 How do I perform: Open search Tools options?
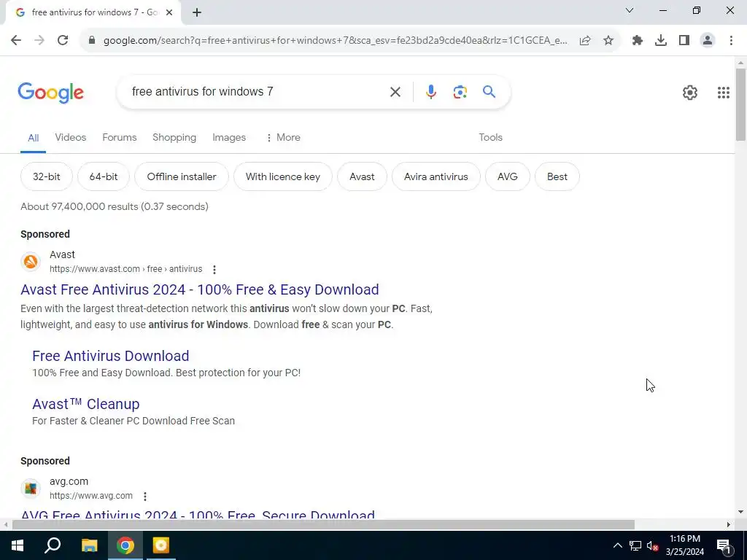(491, 138)
